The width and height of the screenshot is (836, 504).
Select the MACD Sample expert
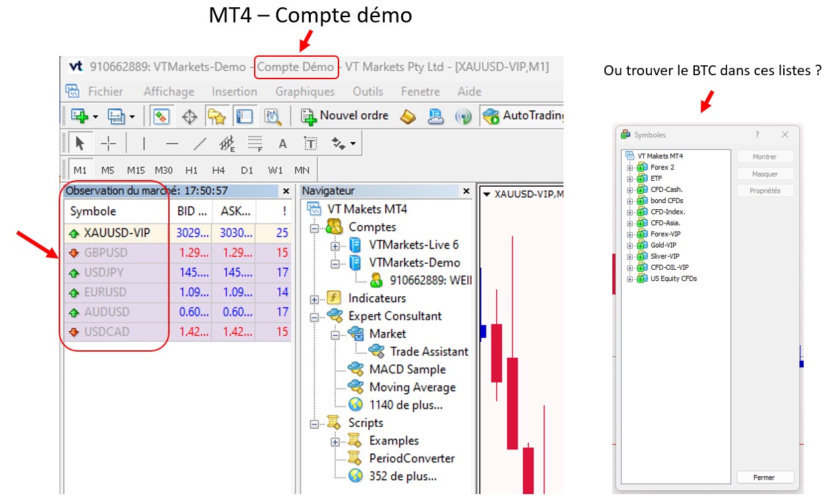point(407,369)
